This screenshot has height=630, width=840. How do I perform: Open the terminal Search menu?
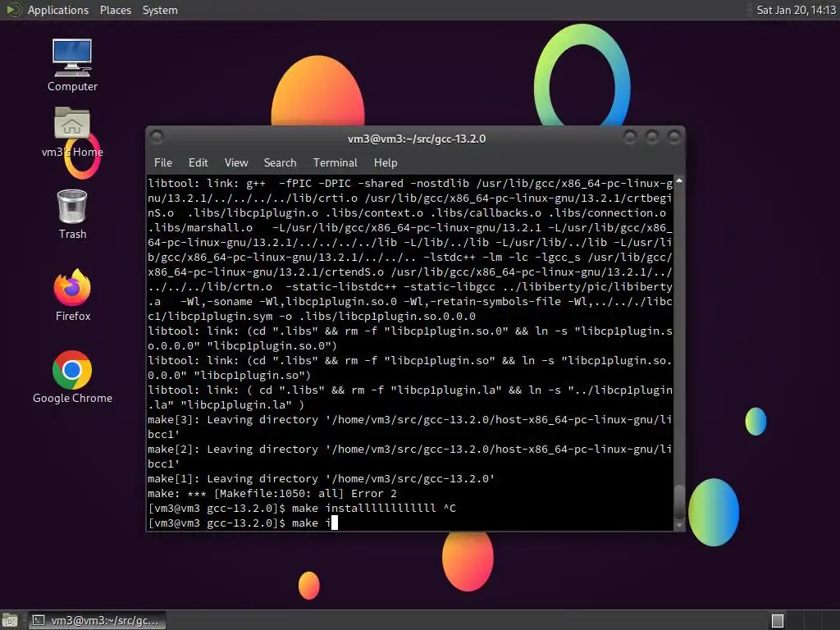point(280,162)
